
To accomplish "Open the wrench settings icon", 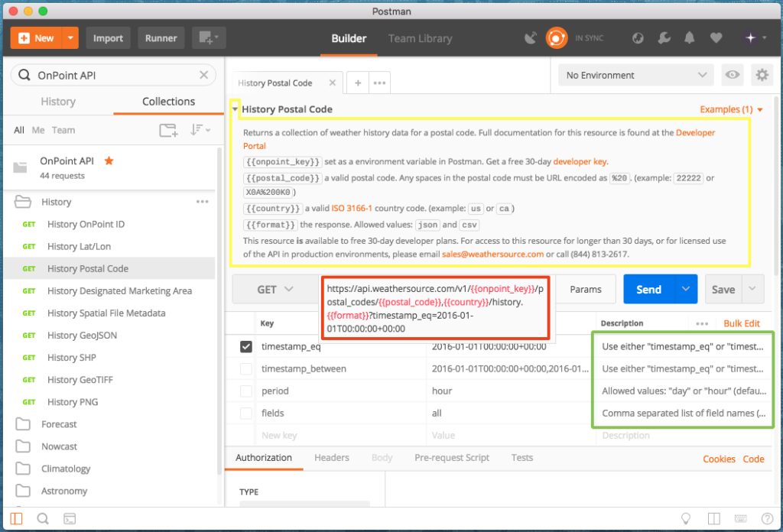I will pos(664,38).
